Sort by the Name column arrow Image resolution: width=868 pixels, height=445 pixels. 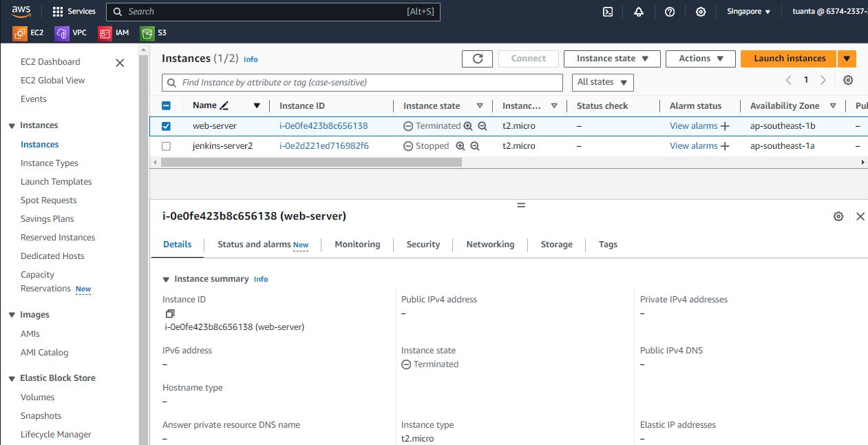pyautogui.click(x=257, y=106)
